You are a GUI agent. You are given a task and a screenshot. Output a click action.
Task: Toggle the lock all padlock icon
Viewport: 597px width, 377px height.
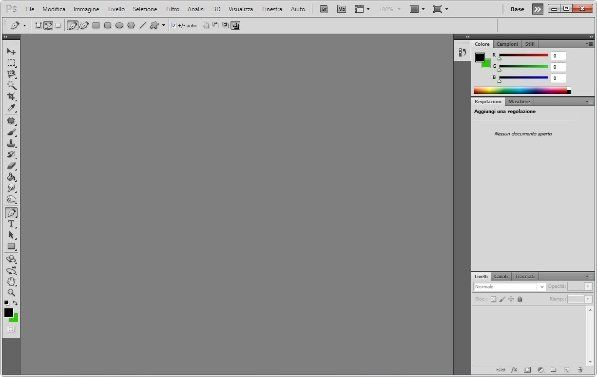coord(520,299)
